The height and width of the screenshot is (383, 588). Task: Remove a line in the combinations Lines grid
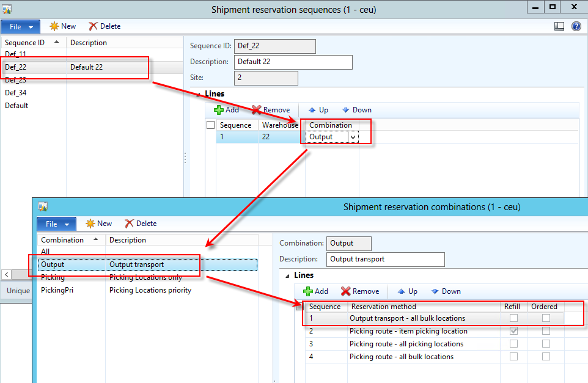359,291
